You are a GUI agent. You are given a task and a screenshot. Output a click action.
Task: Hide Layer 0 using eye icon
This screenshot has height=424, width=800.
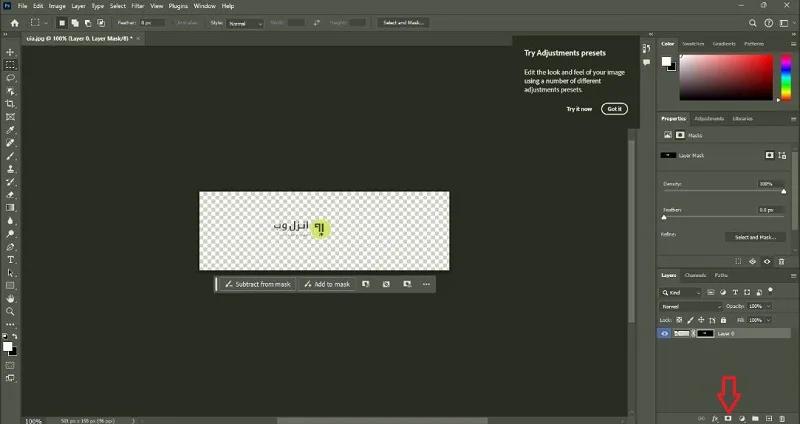(664, 334)
